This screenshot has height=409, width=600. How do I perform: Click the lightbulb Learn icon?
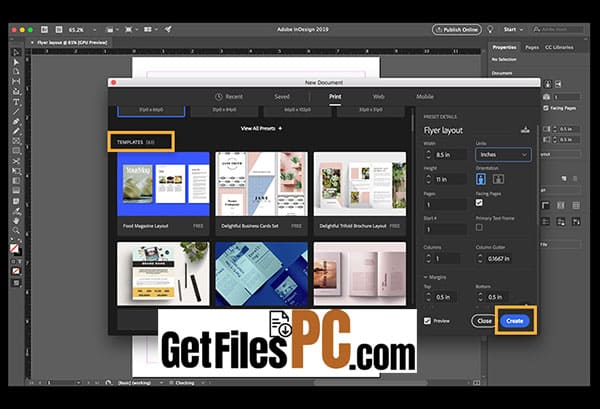490,29
